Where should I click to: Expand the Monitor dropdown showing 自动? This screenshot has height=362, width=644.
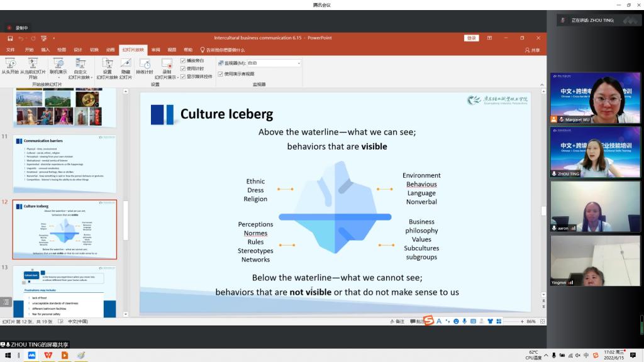point(299,63)
